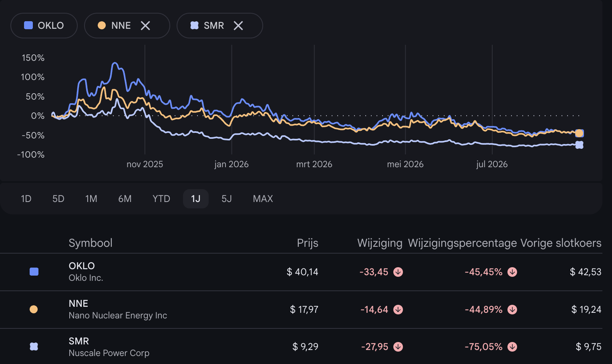The height and width of the screenshot is (364, 612).
Task: Select the SMR chip label above the chart
Action: (214, 26)
